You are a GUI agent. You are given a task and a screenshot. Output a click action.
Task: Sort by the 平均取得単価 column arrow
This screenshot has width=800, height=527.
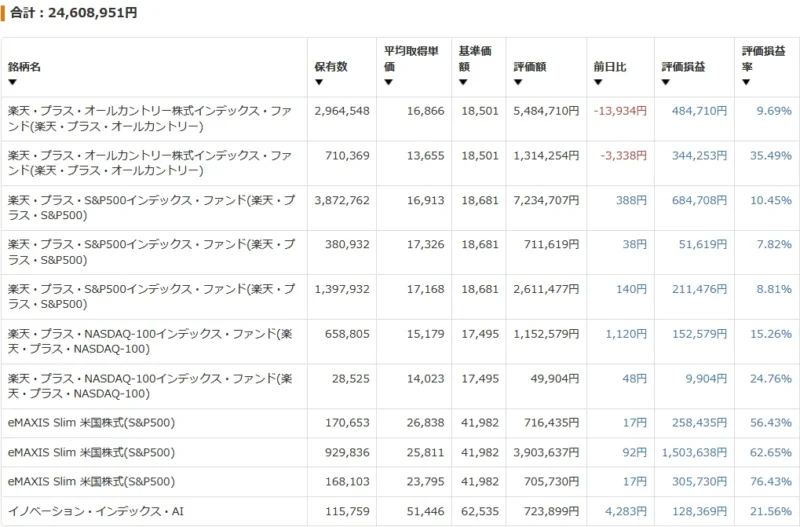point(388,82)
